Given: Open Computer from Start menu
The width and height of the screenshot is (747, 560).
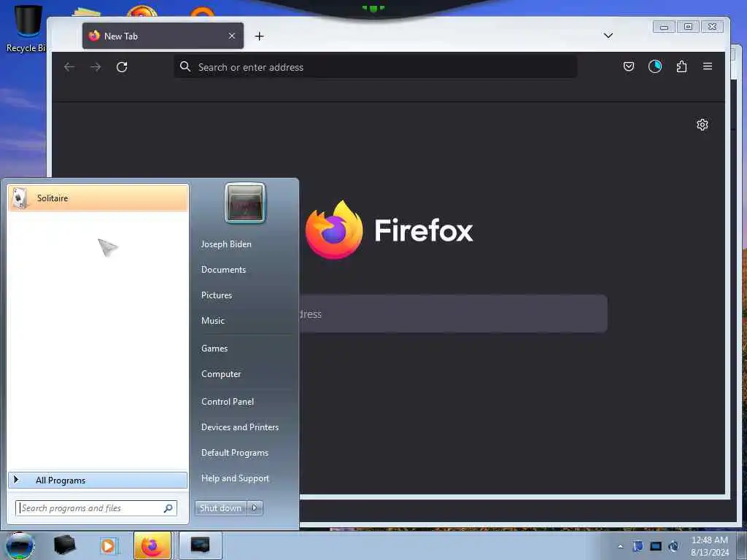Looking at the screenshot, I should pos(221,374).
